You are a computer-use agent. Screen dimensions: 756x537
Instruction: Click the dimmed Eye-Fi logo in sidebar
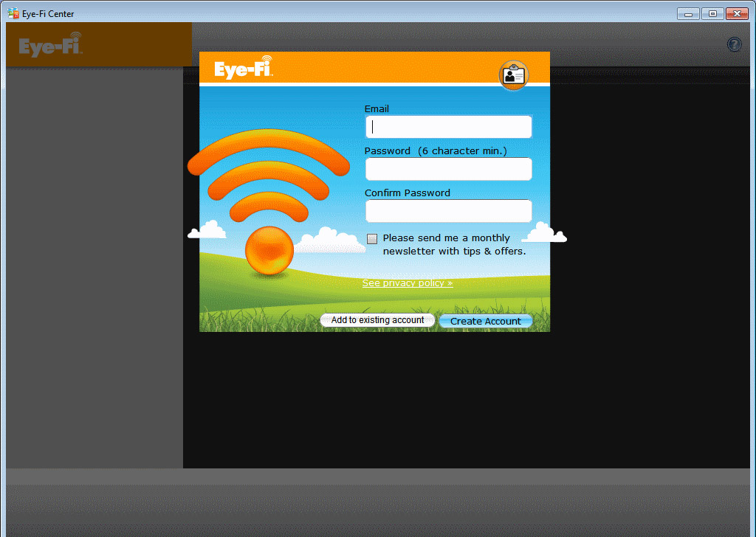[x=51, y=45]
